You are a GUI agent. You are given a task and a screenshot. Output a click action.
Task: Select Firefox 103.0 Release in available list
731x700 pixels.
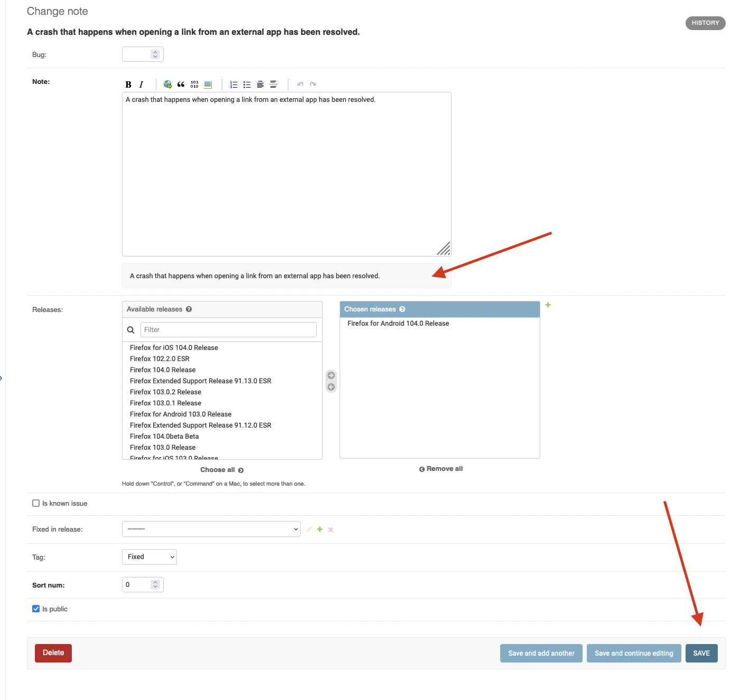coord(163,447)
